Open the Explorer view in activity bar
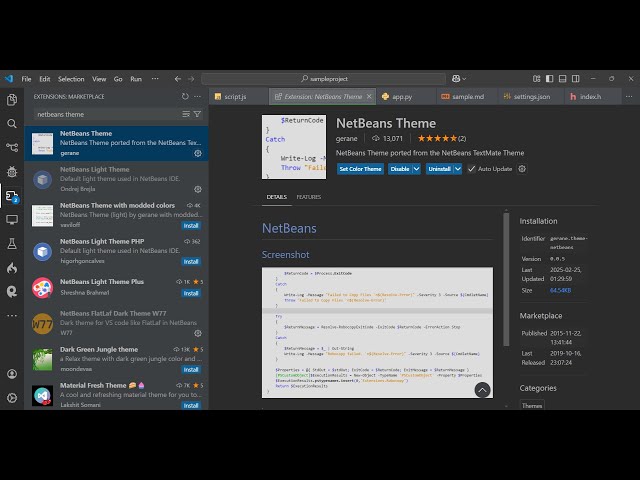640x480 pixels. 12,100
